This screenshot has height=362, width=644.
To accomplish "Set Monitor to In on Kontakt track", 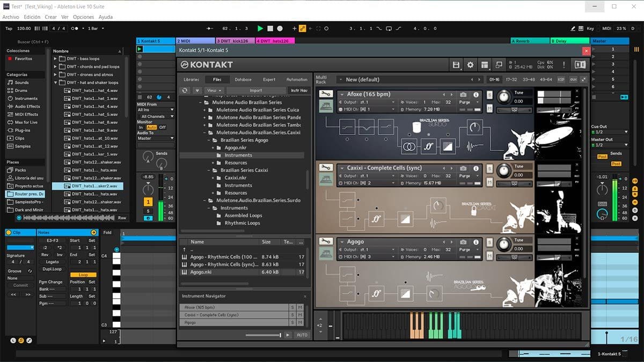I will (x=141, y=127).
